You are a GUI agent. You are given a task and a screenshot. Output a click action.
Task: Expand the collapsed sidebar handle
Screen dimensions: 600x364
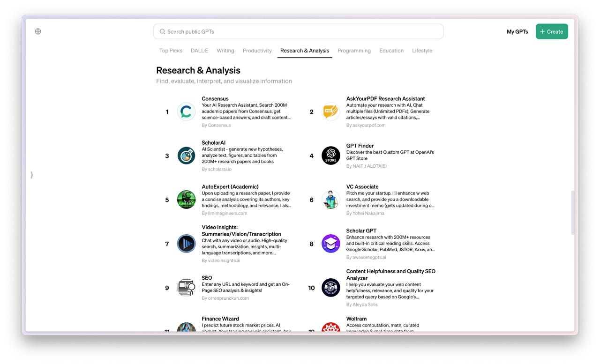[x=31, y=175]
